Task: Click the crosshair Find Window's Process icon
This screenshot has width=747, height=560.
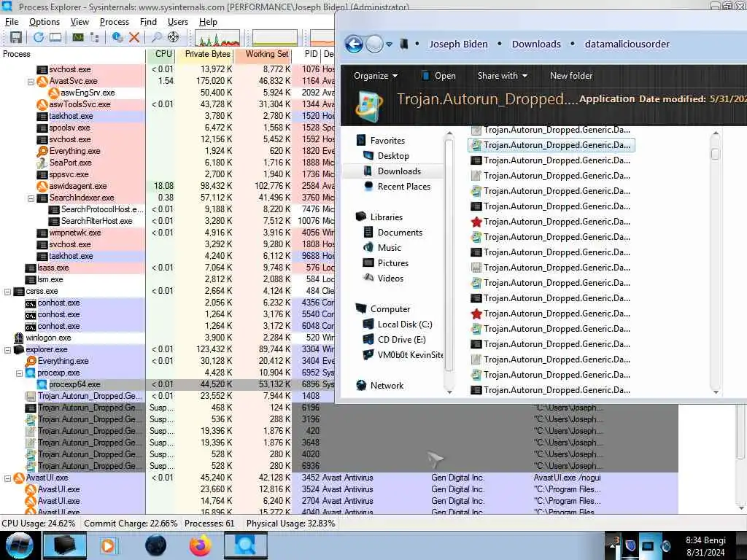Action: click(174, 37)
